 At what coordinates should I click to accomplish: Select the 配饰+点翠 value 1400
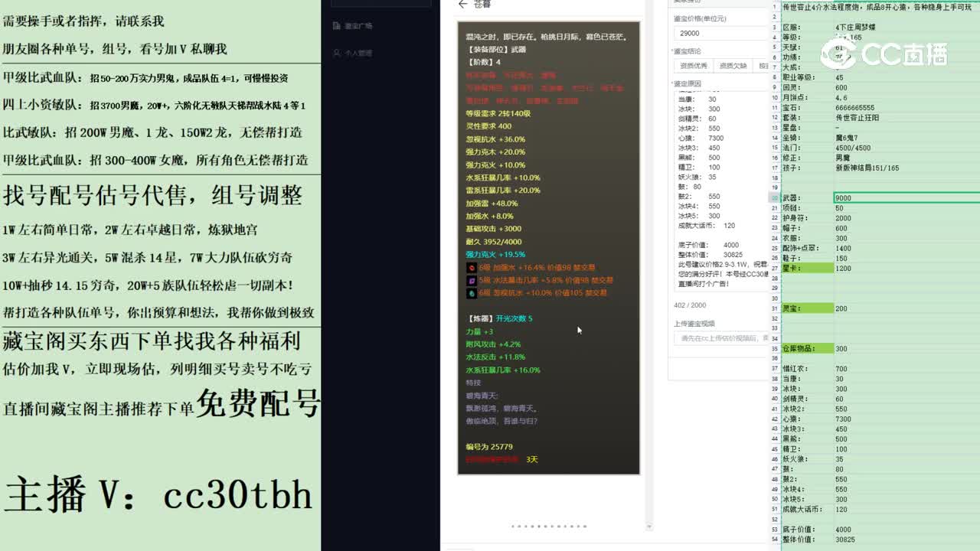point(843,249)
